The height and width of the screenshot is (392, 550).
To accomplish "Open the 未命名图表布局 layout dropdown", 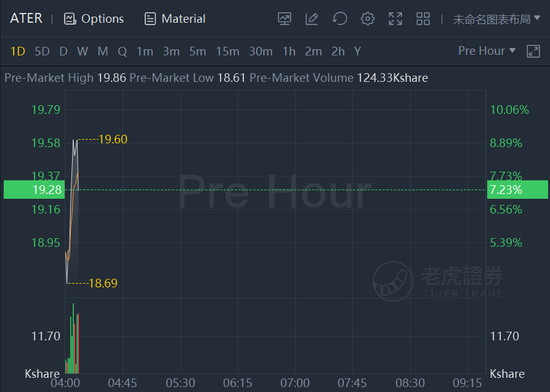I will coord(496,19).
